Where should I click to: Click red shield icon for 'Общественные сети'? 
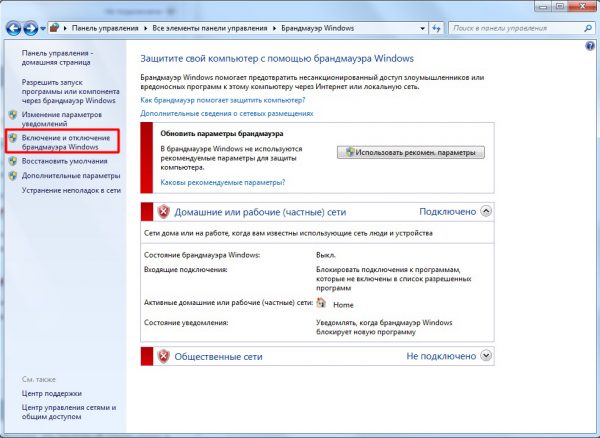163,356
